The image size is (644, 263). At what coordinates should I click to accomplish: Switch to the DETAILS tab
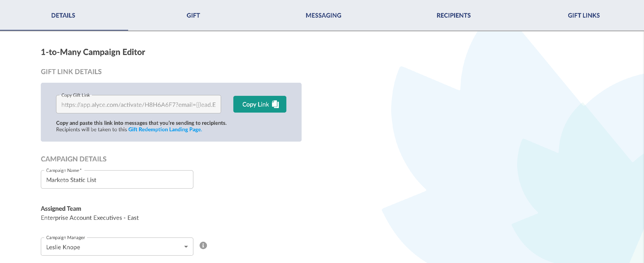(x=63, y=15)
